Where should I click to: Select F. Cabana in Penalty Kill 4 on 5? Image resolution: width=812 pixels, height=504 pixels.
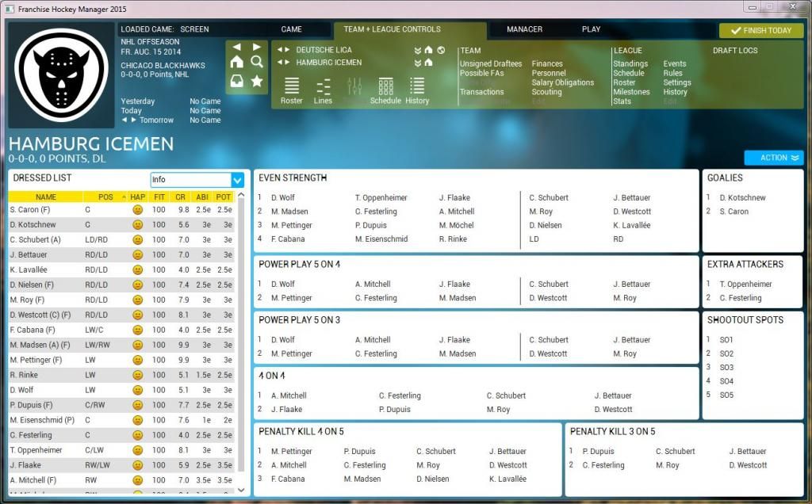pyautogui.click(x=288, y=479)
